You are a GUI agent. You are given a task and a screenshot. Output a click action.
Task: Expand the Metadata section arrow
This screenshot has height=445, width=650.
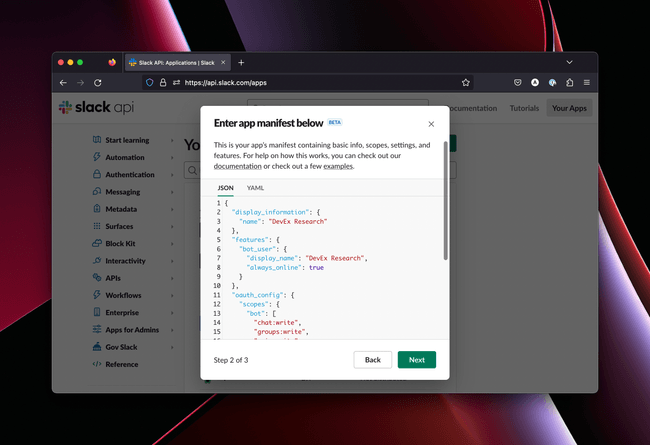point(172,209)
